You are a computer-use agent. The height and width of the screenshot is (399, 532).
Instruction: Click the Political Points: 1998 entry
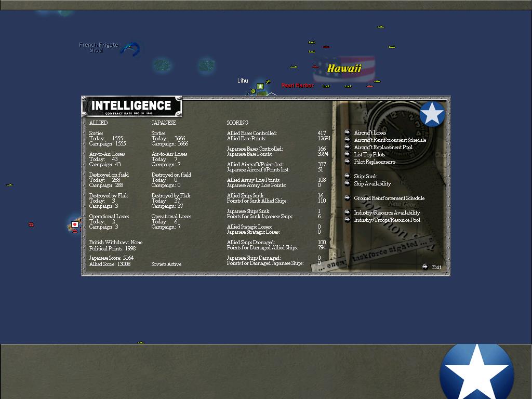[x=112, y=248]
